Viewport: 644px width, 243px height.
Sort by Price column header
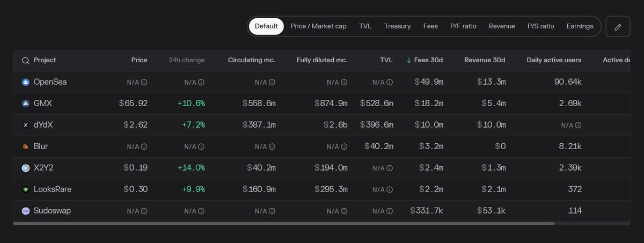[x=139, y=60]
